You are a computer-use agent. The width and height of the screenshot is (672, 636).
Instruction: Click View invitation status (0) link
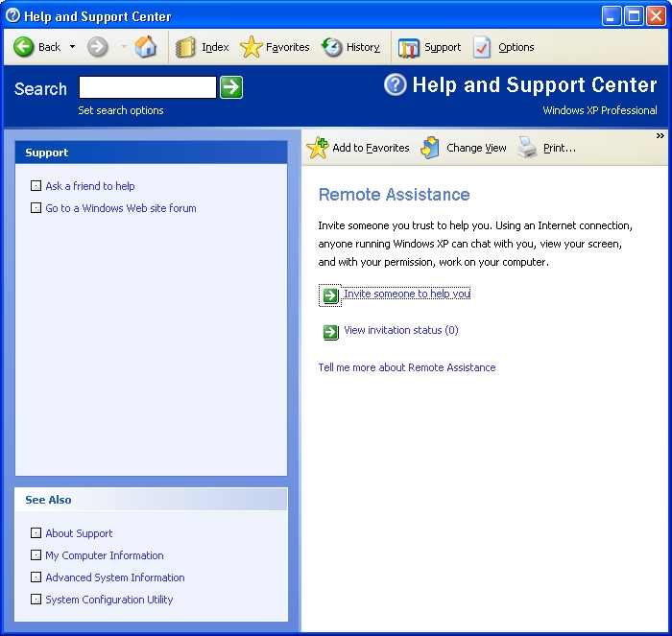[x=401, y=330]
